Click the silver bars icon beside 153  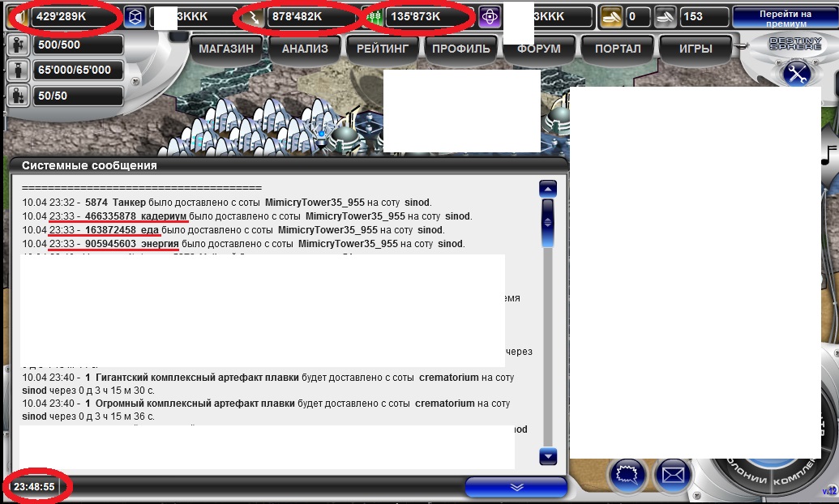[x=666, y=16]
